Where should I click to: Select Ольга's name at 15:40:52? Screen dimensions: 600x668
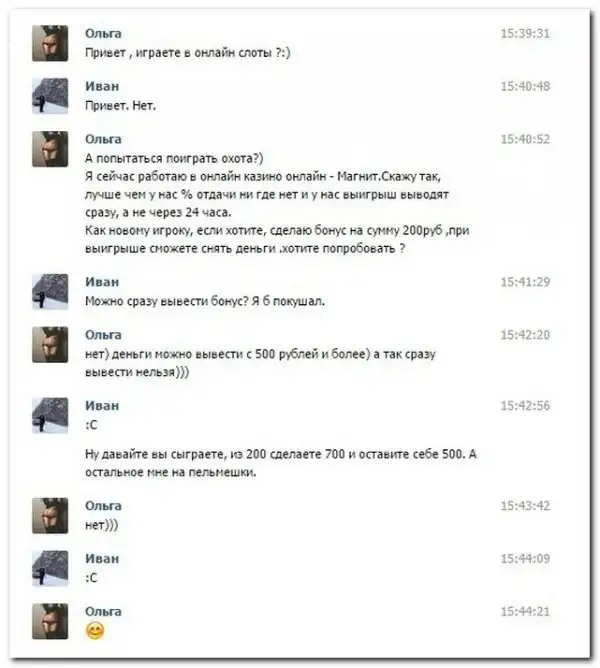point(103,139)
